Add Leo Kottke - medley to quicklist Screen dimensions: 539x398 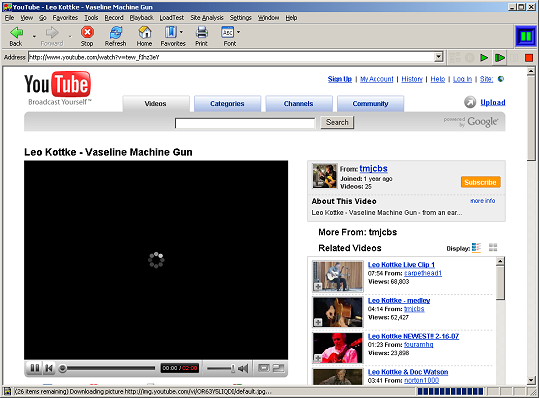click(318, 322)
